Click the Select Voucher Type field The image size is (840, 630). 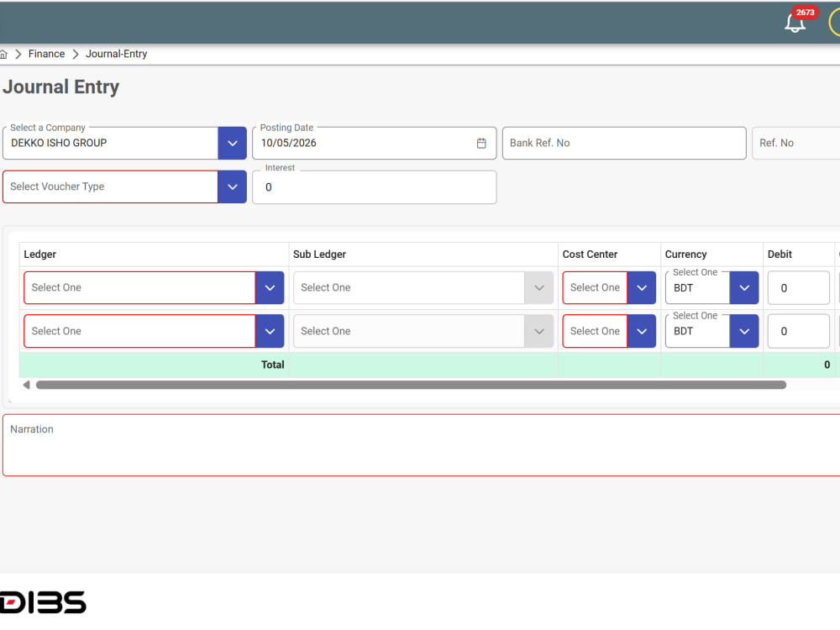point(110,187)
